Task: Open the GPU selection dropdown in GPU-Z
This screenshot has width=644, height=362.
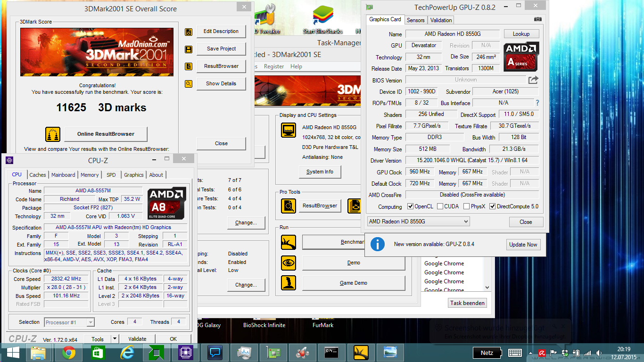Action: click(x=419, y=222)
